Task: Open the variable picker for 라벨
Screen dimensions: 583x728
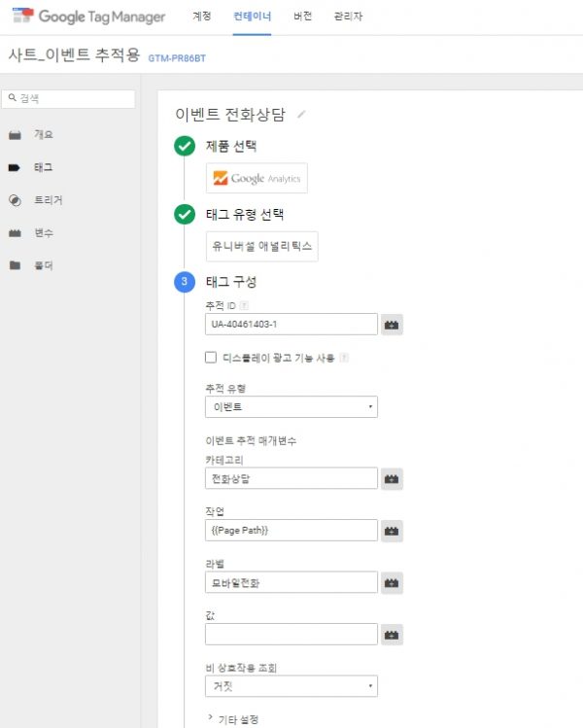Action: point(392,582)
